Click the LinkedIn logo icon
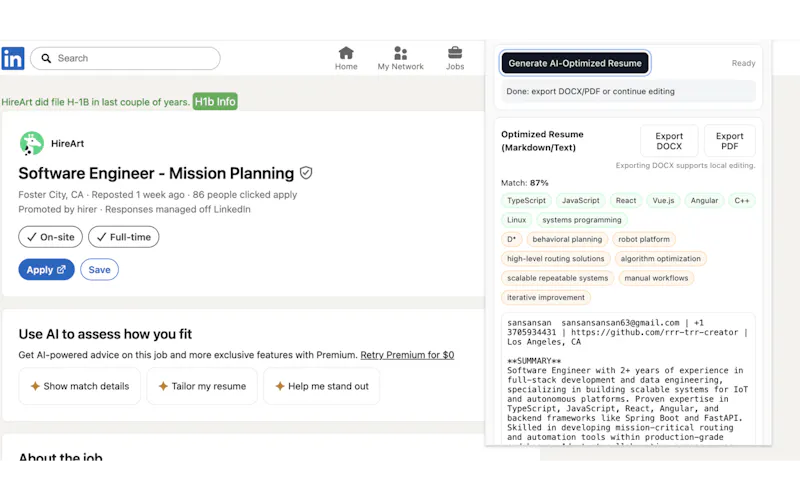The height and width of the screenshot is (500, 800). pyautogui.click(x=13, y=59)
